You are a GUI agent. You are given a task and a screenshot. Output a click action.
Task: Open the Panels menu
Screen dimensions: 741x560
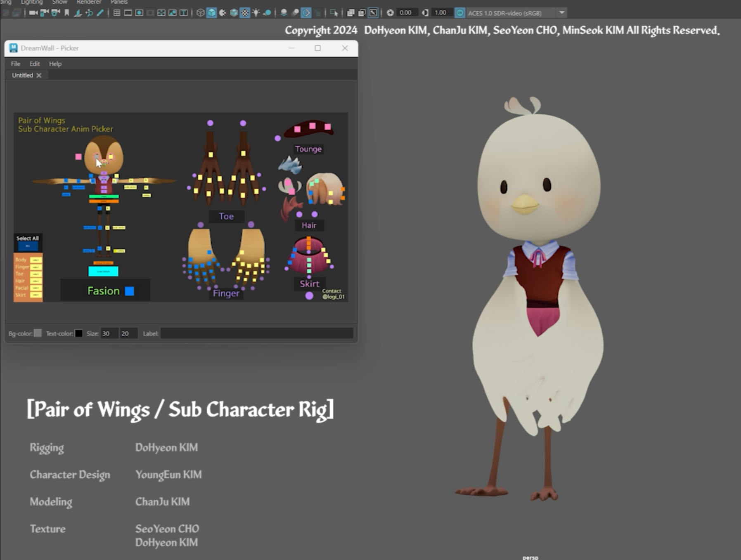pyautogui.click(x=119, y=2)
